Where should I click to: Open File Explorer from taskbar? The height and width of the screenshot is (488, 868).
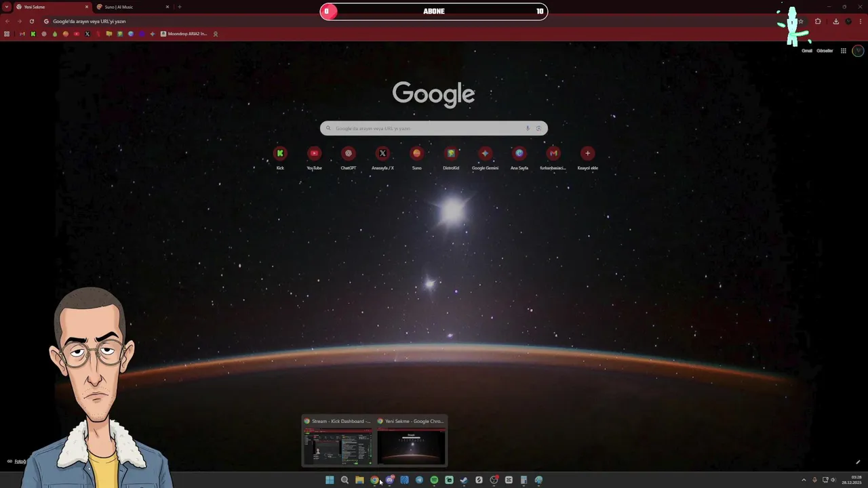[359, 480]
